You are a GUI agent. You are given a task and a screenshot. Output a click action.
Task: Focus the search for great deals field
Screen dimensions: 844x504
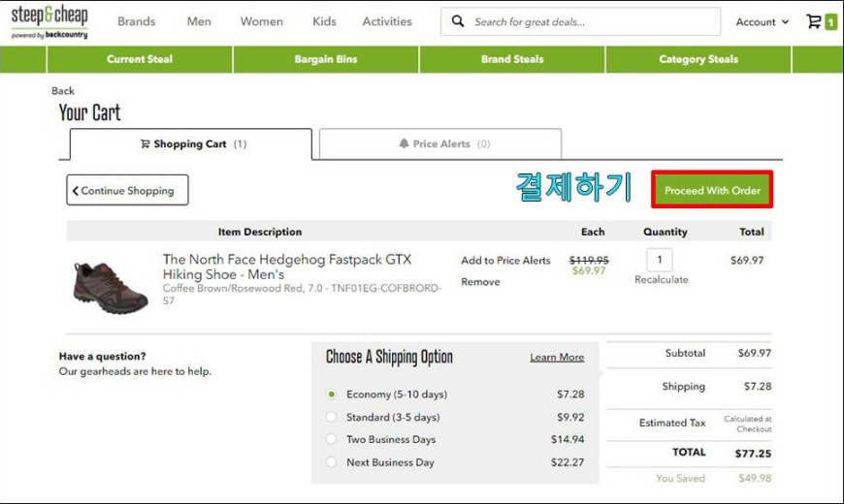pyautogui.click(x=580, y=21)
